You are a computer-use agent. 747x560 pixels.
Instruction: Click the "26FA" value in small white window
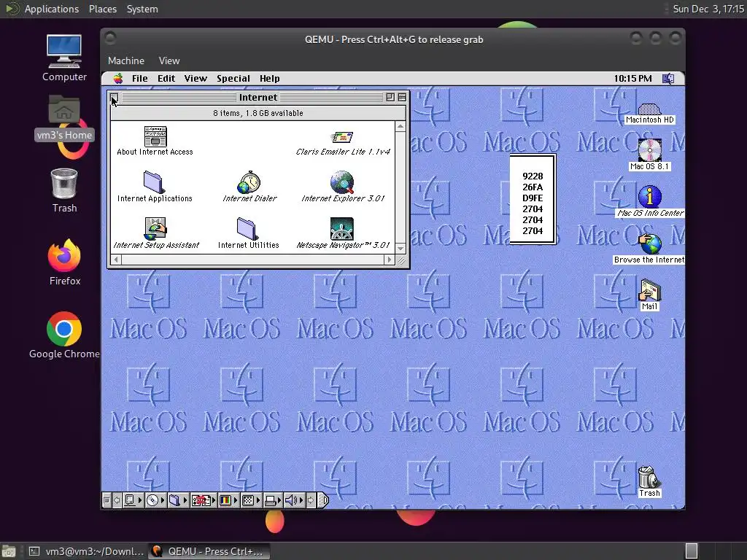point(533,187)
